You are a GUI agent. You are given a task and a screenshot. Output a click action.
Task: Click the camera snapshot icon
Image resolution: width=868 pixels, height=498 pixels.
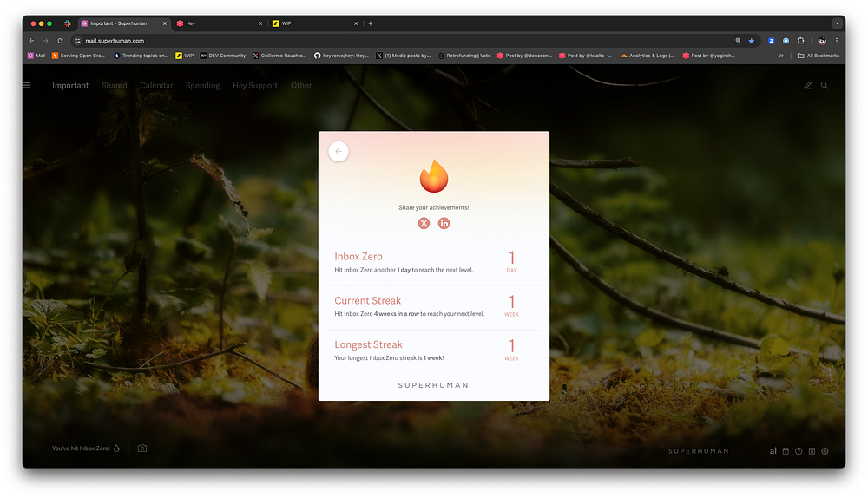[x=142, y=449]
